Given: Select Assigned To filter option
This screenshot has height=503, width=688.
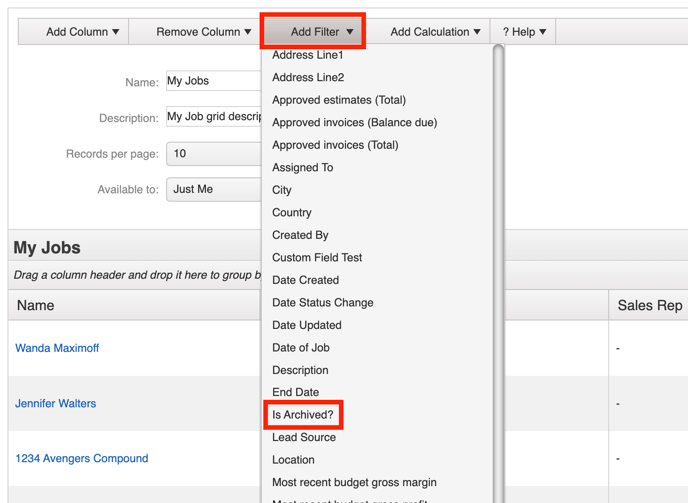Looking at the screenshot, I should coord(302,167).
